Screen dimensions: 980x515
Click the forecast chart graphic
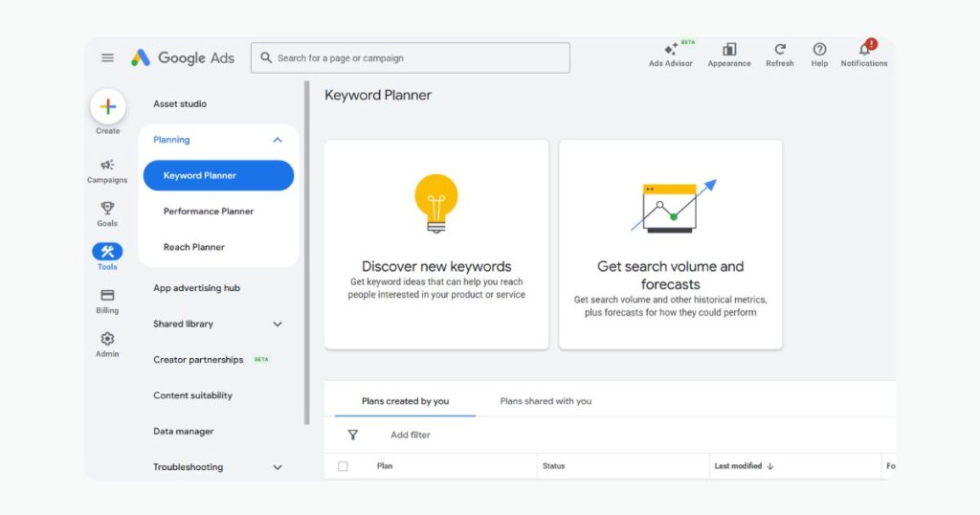[673, 206]
